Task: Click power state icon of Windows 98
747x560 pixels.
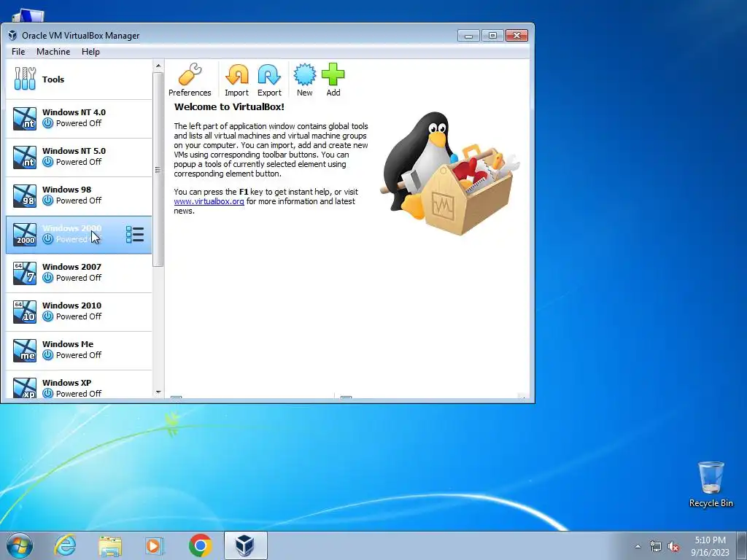Action: click(x=47, y=201)
